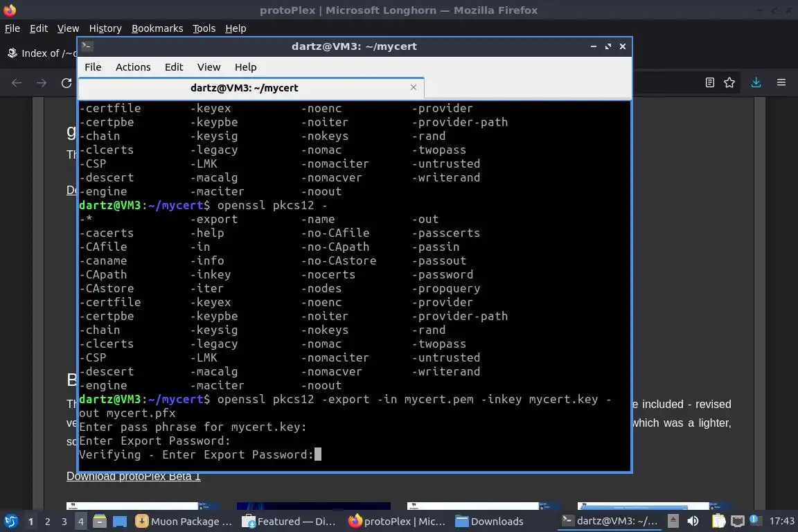Bookmark this page with star icon
The width and height of the screenshot is (798, 532).
729,82
